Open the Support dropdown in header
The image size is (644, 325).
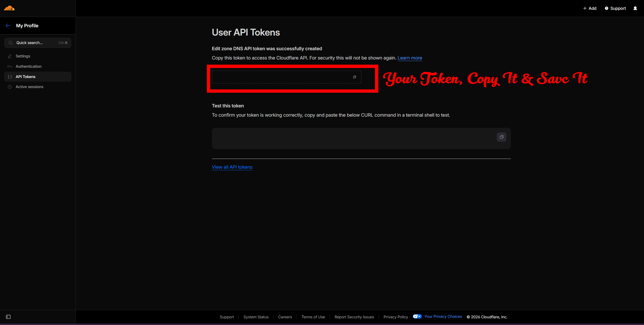coord(615,8)
